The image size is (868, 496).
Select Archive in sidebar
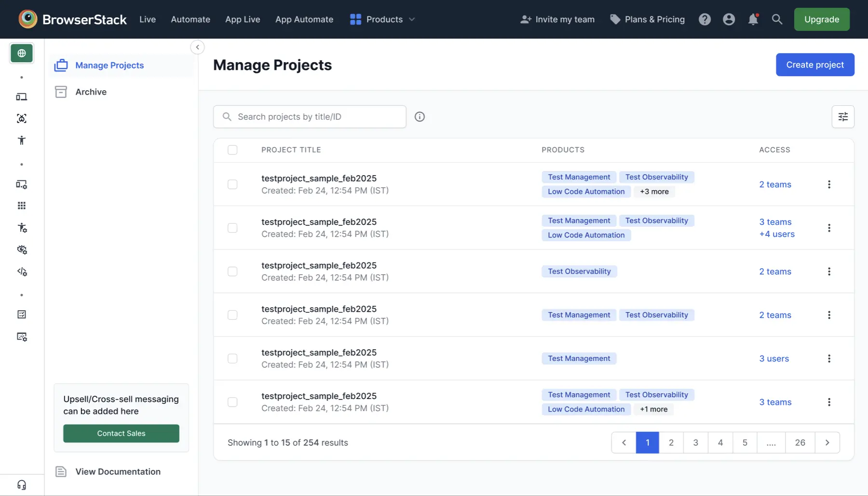122,92
